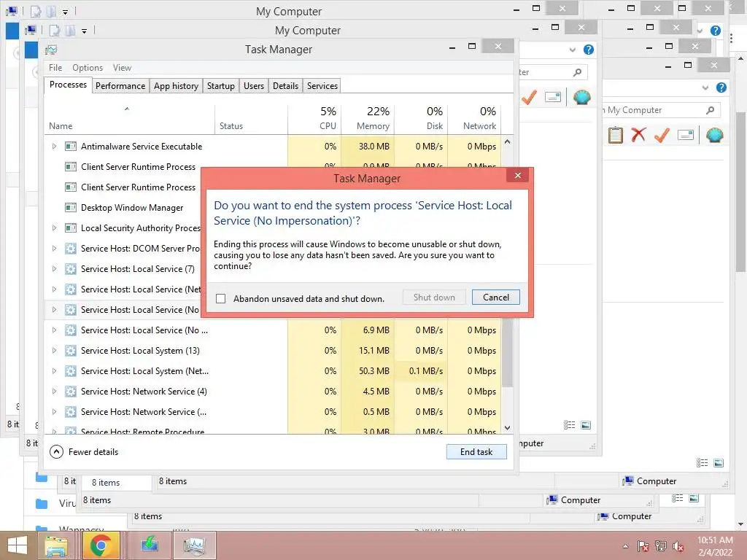Screen dimensions: 747x560
Task: Click the orange checkmark beside the red X icon
Action: [662, 135]
